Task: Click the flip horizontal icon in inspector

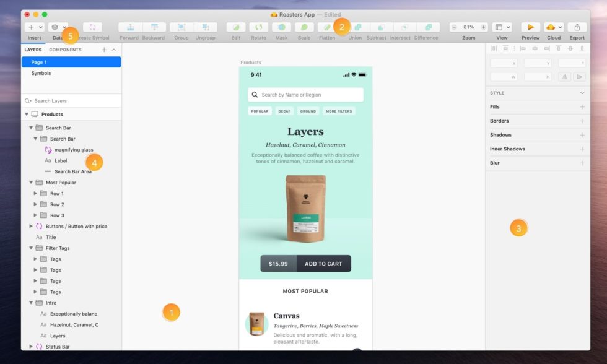Action: [x=565, y=77]
